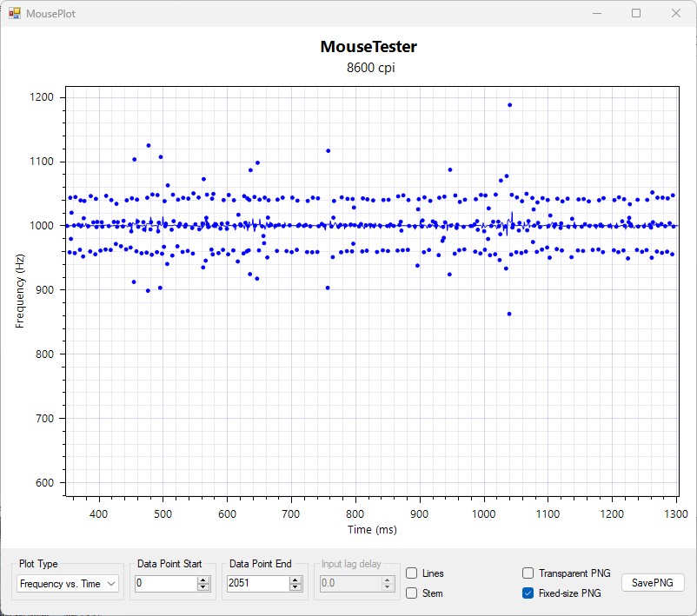
Task: Click into the Data Point Start field
Action: [165, 584]
